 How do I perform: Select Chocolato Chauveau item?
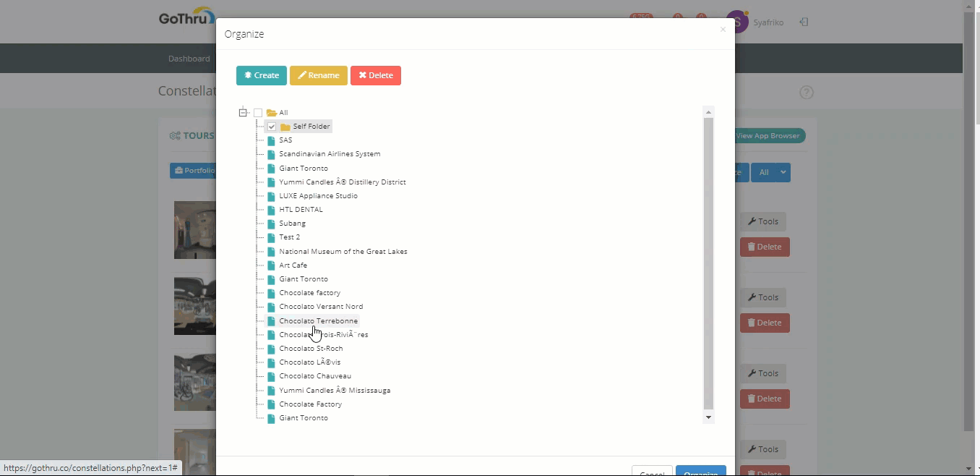click(x=315, y=376)
